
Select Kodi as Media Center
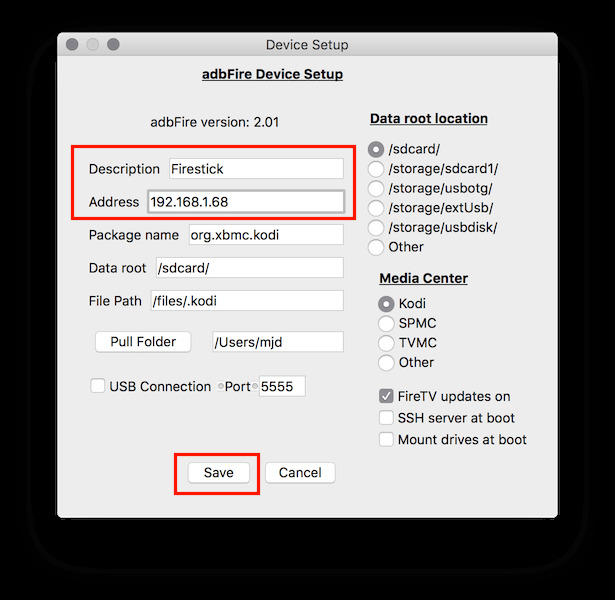[386, 304]
